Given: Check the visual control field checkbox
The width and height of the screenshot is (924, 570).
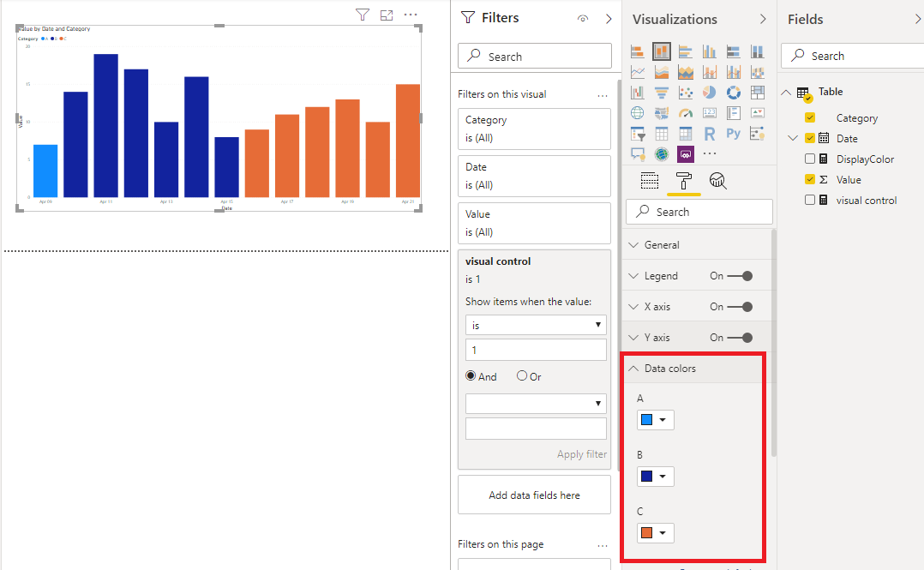Looking at the screenshot, I should click(810, 201).
